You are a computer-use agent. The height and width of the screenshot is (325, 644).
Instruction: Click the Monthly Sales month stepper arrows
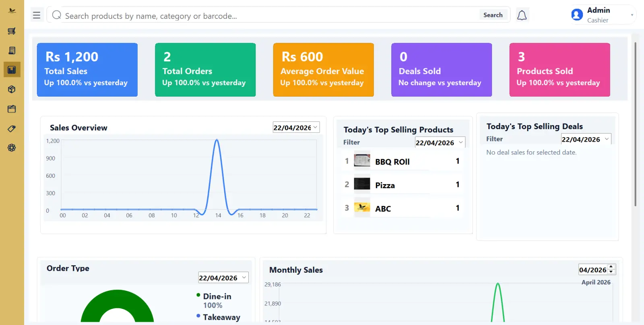click(x=611, y=269)
